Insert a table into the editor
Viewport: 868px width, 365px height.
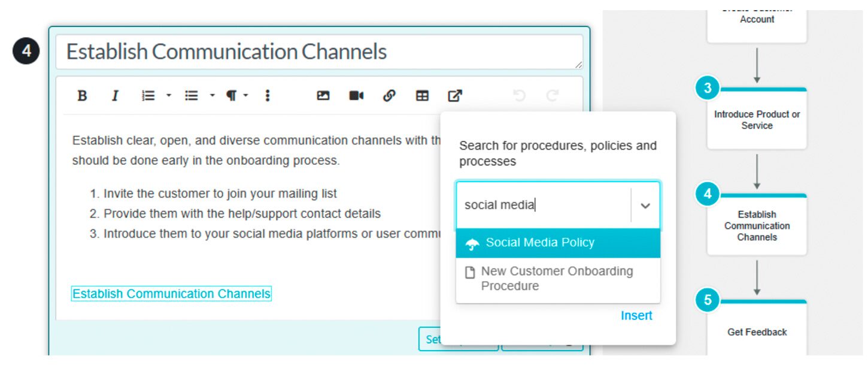422,95
